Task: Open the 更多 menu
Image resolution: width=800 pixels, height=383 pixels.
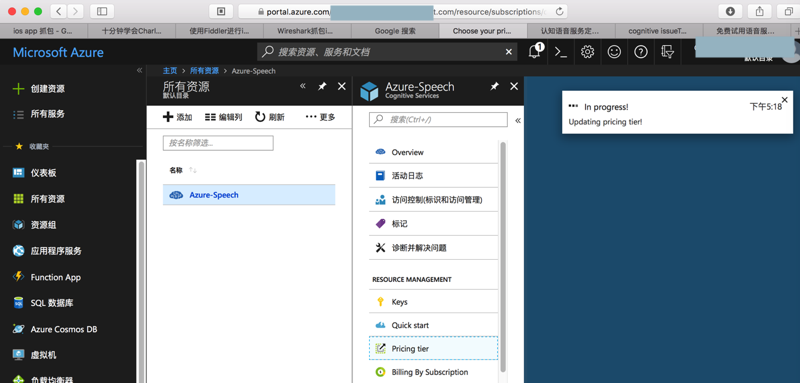Action: pyautogui.click(x=320, y=117)
